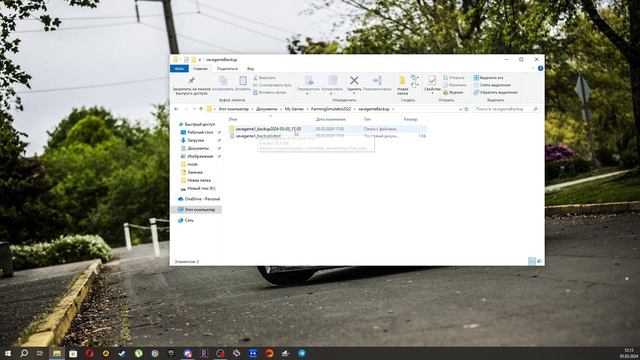Click the Move to button in the Organize group
The height and width of the screenshot is (360, 640).
[309, 85]
